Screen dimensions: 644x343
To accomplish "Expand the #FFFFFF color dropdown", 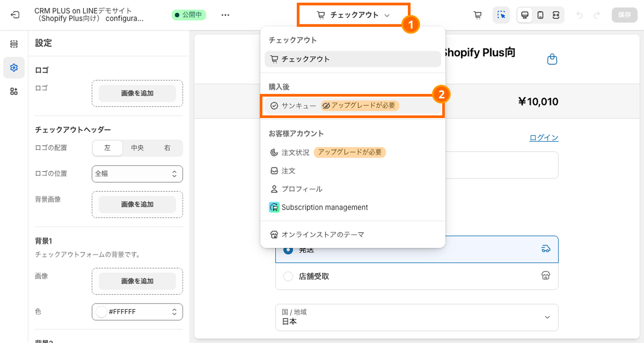I will pyautogui.click(x=137, y=312).
